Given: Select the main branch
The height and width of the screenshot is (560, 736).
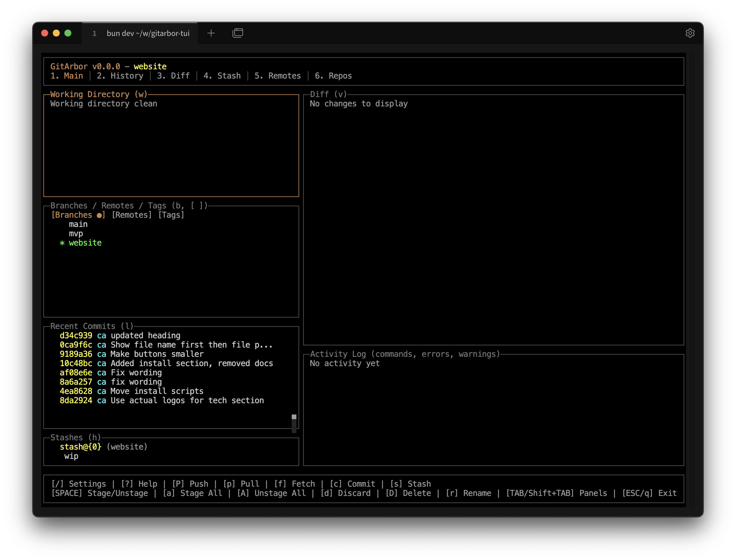Looking at the screenshot, I should pyautogui.click(x=78, y=224).
